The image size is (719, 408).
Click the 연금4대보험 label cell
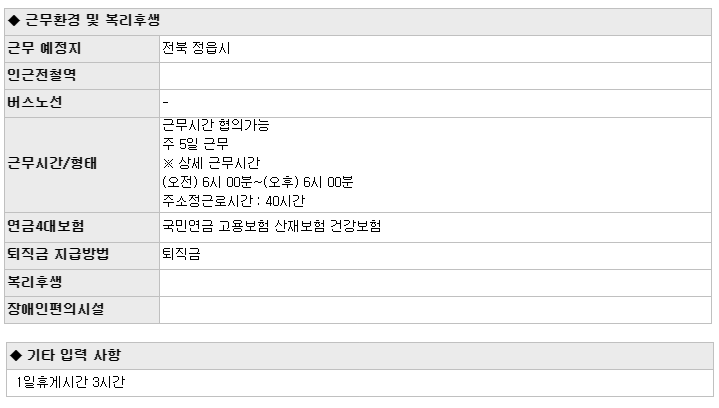click(82, 227)
